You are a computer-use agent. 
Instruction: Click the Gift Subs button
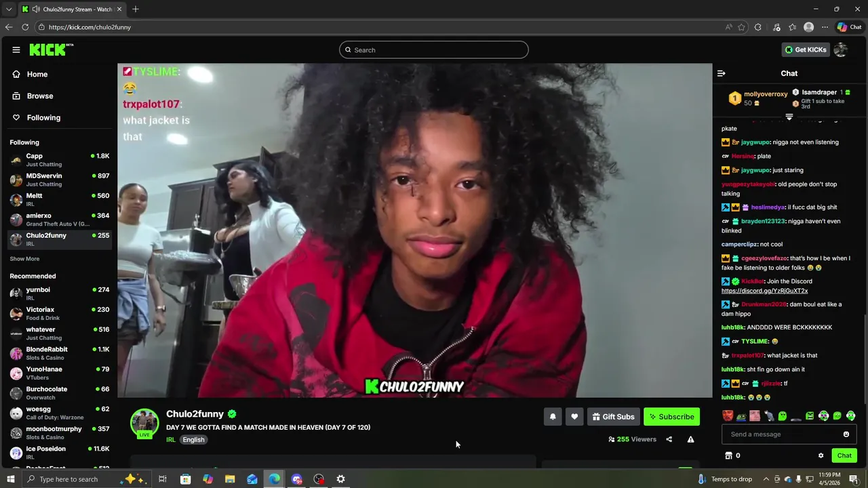pos(613,417)
